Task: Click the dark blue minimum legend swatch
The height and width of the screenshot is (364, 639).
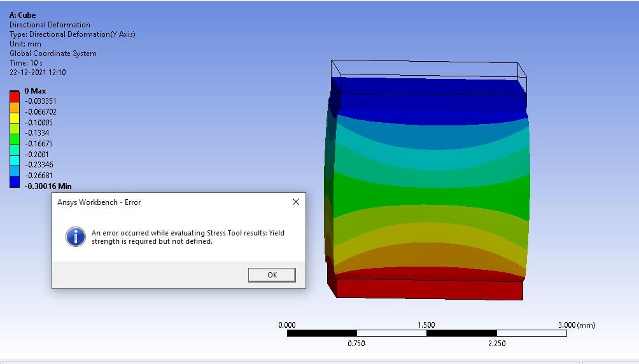Action: pyautogui.click(x=15, y=182)
